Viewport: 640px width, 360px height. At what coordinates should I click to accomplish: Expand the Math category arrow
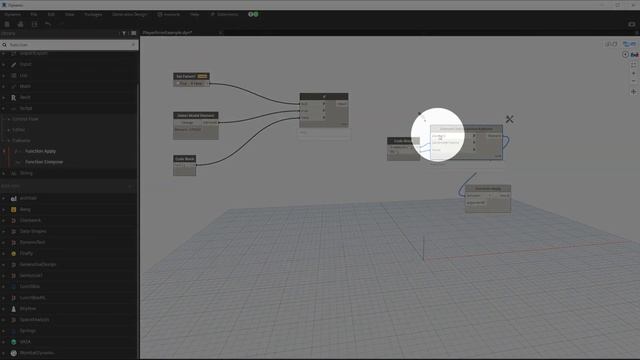pyautogui.click(x=4, y=87)
